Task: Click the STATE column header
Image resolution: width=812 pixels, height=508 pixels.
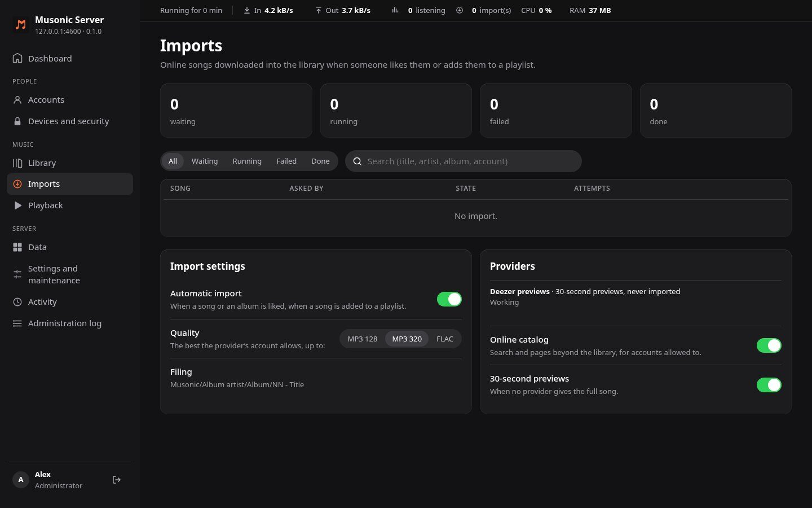Action: [466, 189]
